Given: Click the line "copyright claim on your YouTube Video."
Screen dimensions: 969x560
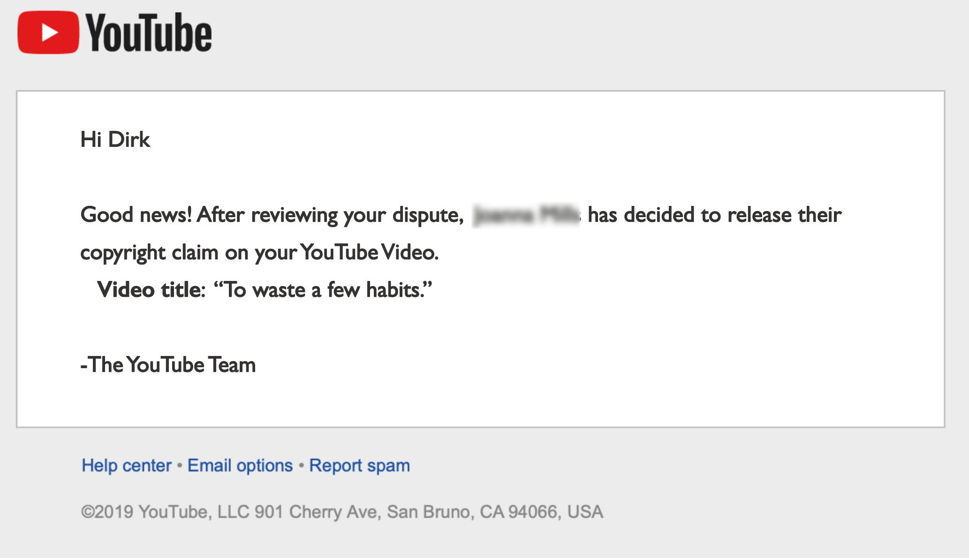Looking at the screenshot, I should tap(259, 253).
